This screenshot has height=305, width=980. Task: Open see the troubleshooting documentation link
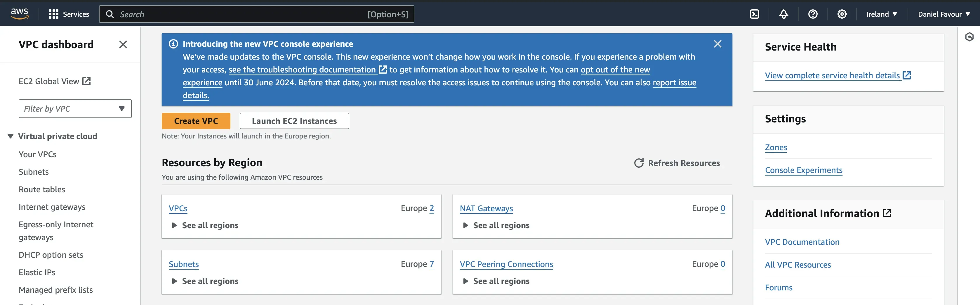click(307, 70)
